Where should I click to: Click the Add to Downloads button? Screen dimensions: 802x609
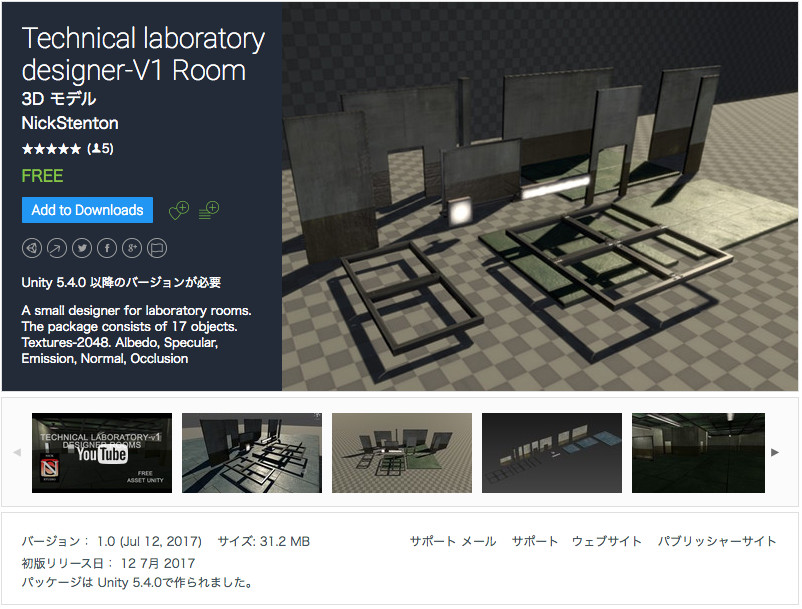click(x=87, y=210)
